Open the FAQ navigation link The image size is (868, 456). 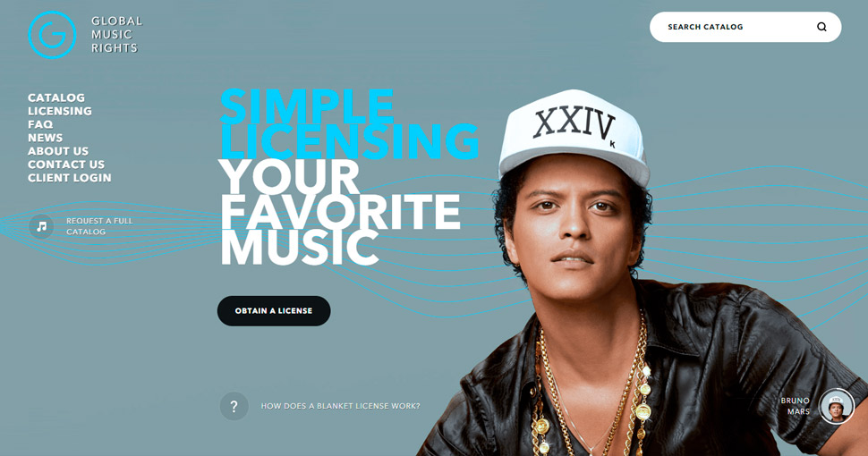40,124
